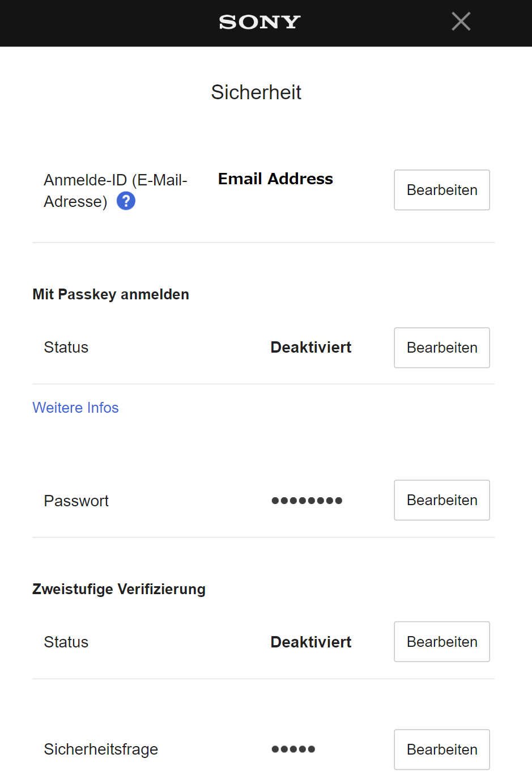Click the Mit Passkey anmelden heading

tap(110, 294)
